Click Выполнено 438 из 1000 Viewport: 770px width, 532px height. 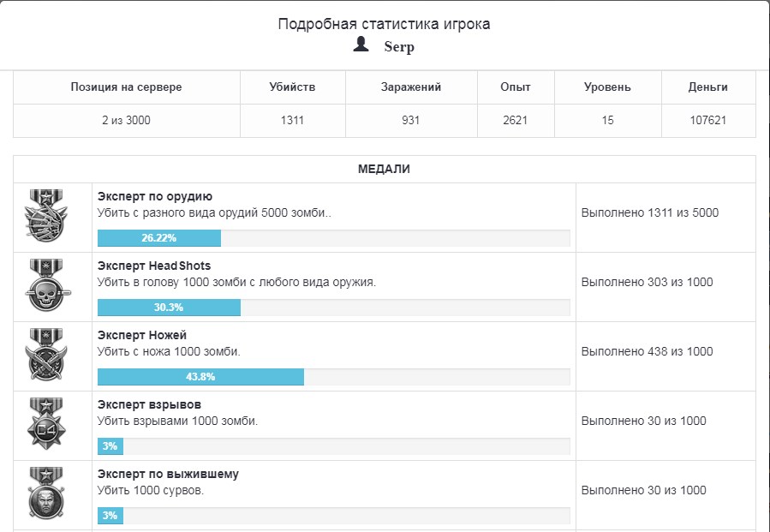coord(648,352)
